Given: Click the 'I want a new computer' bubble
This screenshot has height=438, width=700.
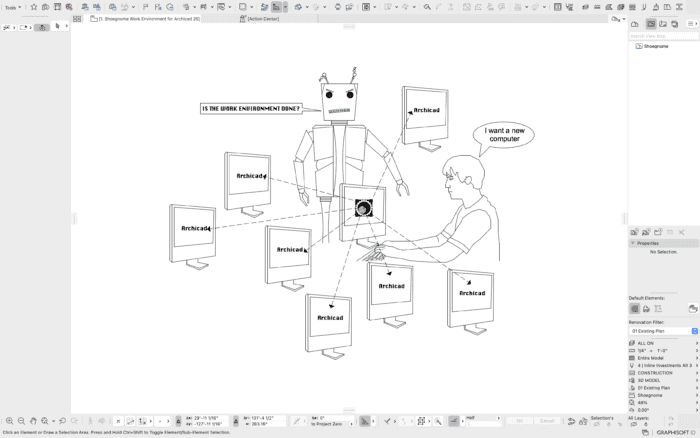Looking at the screenshot, I should pos(504,134).
